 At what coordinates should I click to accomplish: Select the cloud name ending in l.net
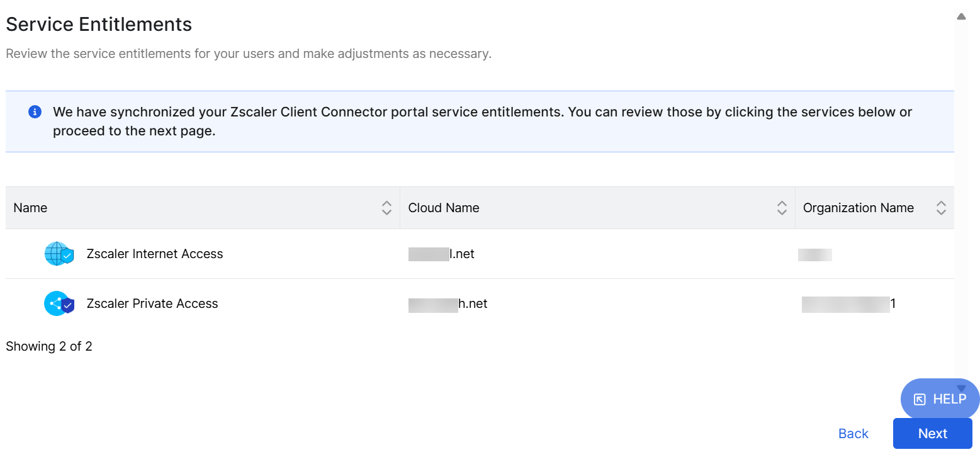[441, 254]
